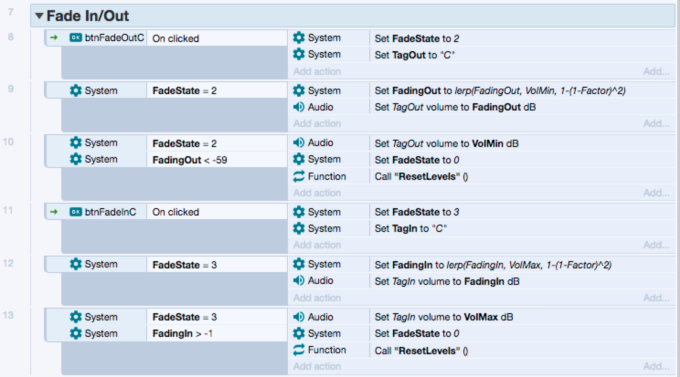This screenshot has width=680, height=377.
Task: Select the green trigger arrow on btnFadeOutC event
Action: (x=54, y=38)
